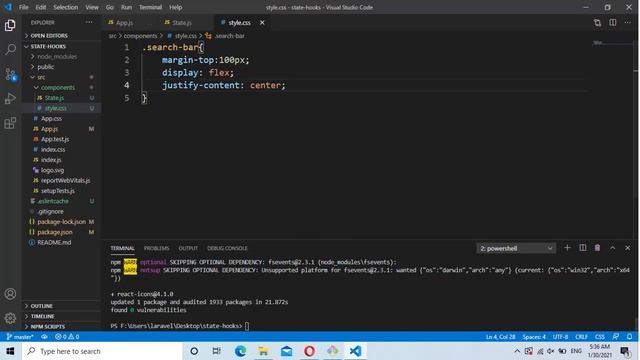Open changes icon in editor toolbar

pyautogui.click(x=598, y=23)
